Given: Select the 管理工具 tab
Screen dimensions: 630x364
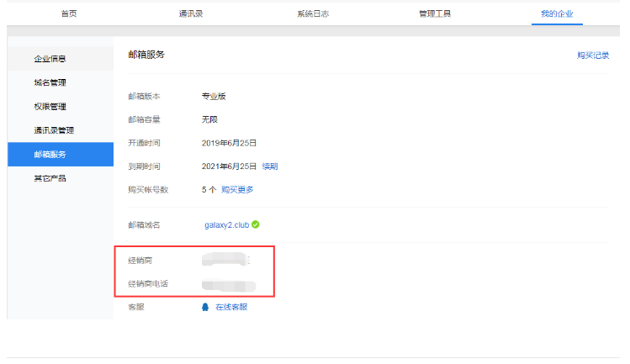Looking at the screenshot, I should (434, 14).
